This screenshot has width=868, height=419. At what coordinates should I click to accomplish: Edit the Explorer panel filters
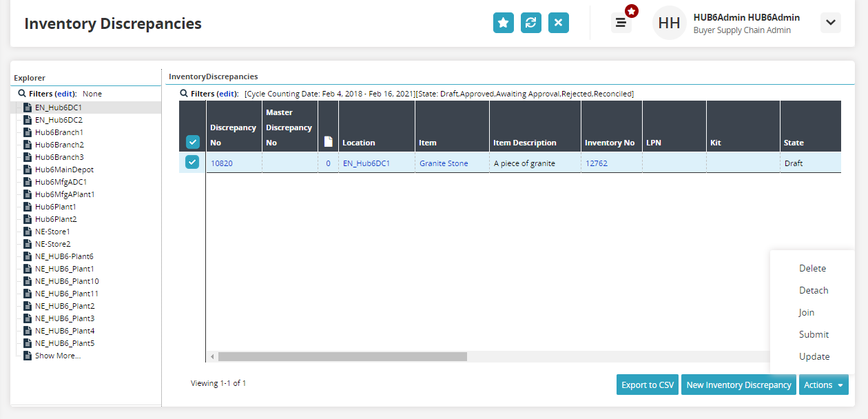(63, 93)
